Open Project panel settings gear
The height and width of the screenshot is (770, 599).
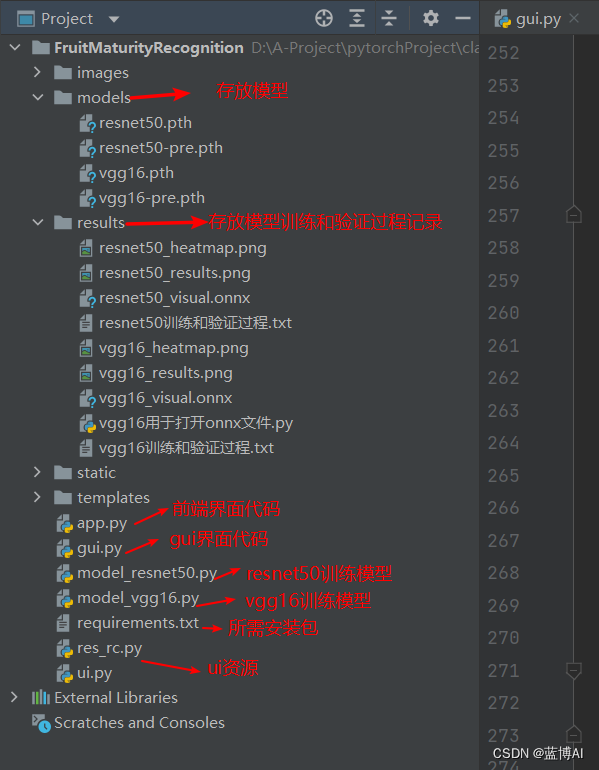(x=431, y=19)
